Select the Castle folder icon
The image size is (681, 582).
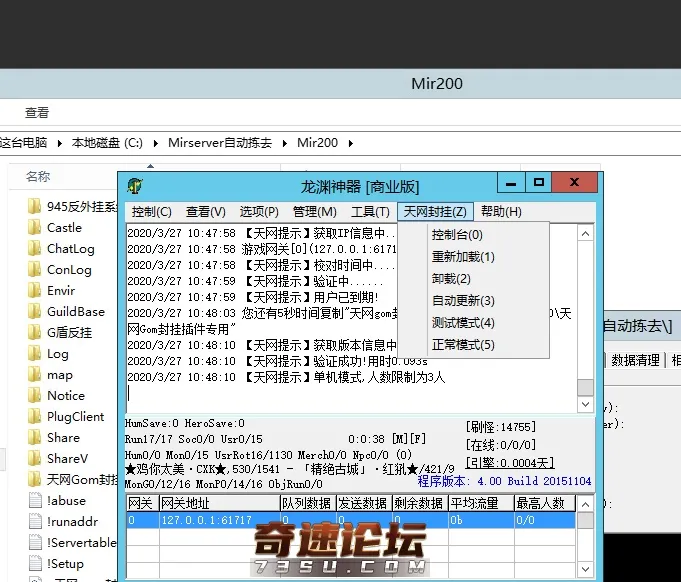click(x=34, y=227)
